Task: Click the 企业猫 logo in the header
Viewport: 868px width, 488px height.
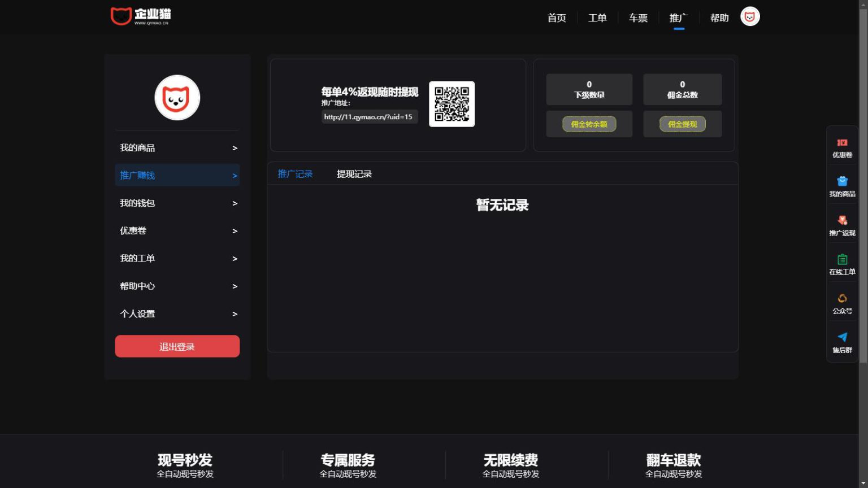Action: click(141, 16)
